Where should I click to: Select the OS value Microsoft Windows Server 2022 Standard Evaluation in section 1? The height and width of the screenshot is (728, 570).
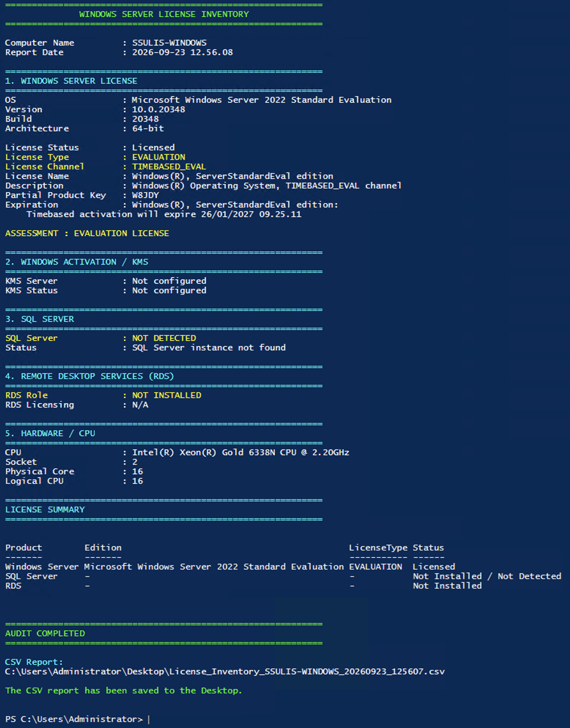point(262,100)
